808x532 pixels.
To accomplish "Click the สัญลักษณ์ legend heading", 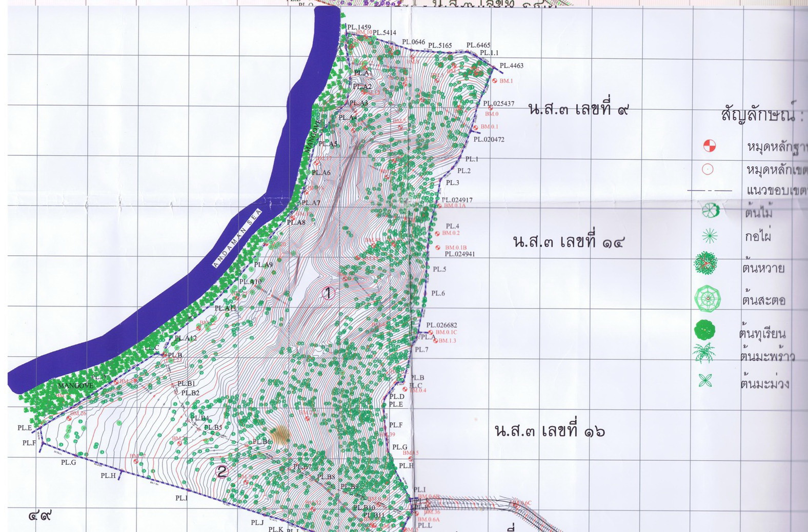I will [759, 114].
